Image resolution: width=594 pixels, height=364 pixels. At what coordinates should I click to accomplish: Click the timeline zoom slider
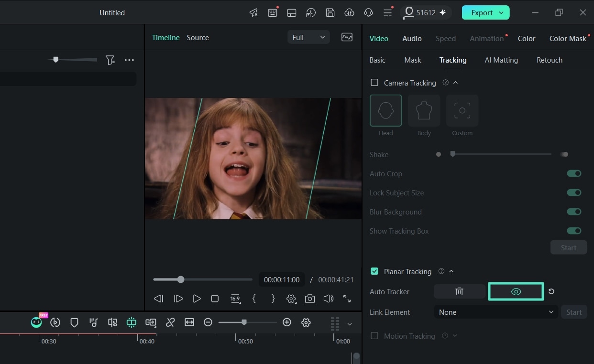(x=247, y=322)
